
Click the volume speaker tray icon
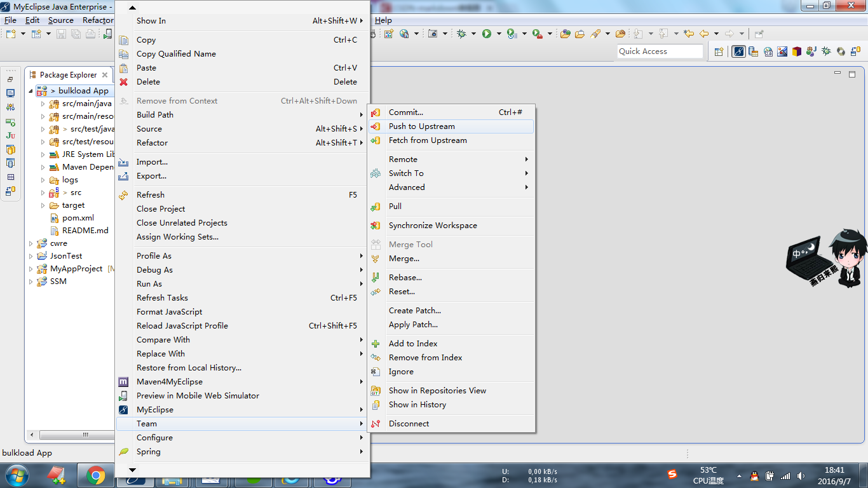pos(801,476)
